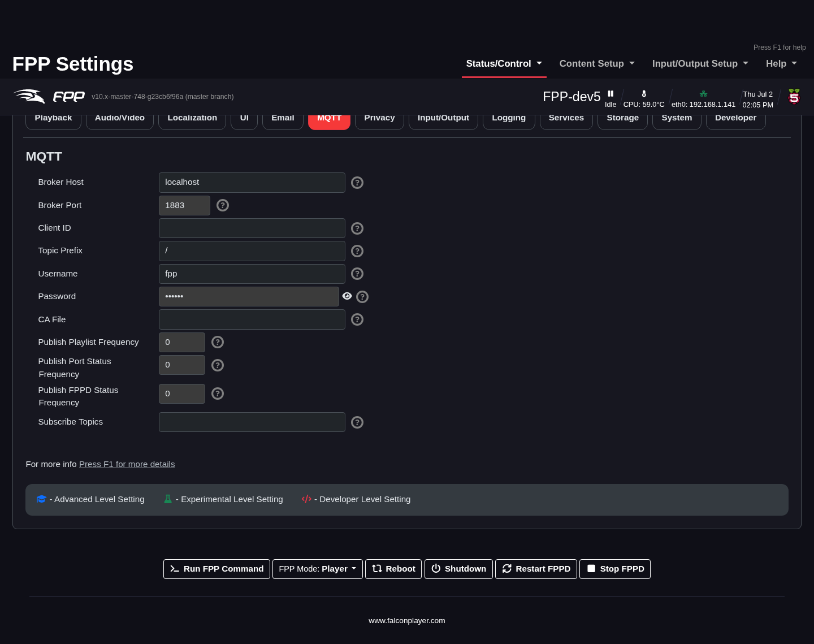The width and height of the screenshot is (814, 644).
Task: Click the Password input field
Action: [x=249, y=297]
